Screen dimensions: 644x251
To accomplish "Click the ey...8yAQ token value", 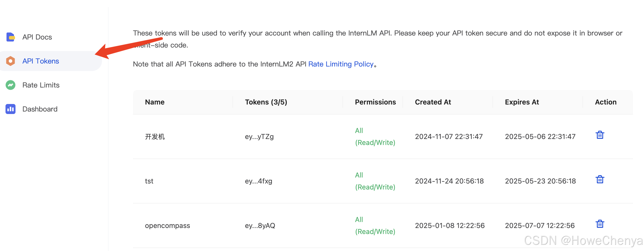I will (x=260, y=225).
